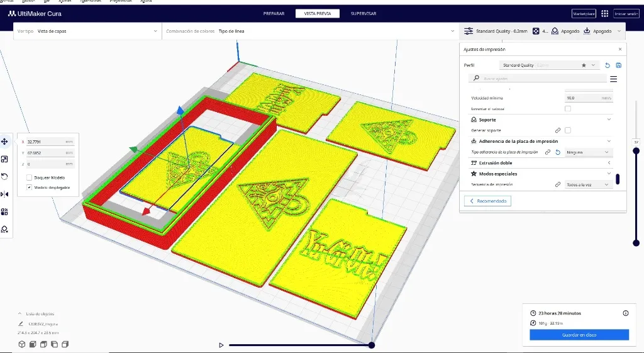Select the Scale tool
644x353 pixels.
[4, 159]
